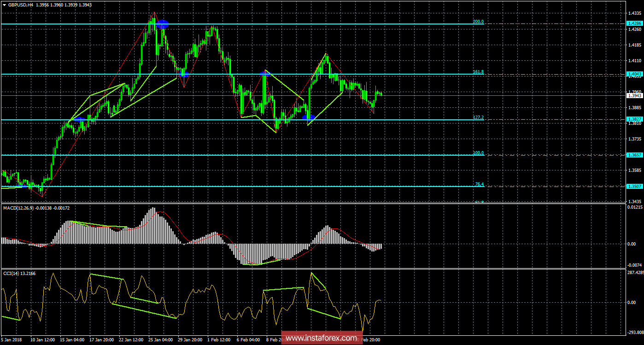Viewport: 644px width, 345px height.
Task: Open the GBPUSD symbol dropdown arrow
Action: tap(4, 5)
